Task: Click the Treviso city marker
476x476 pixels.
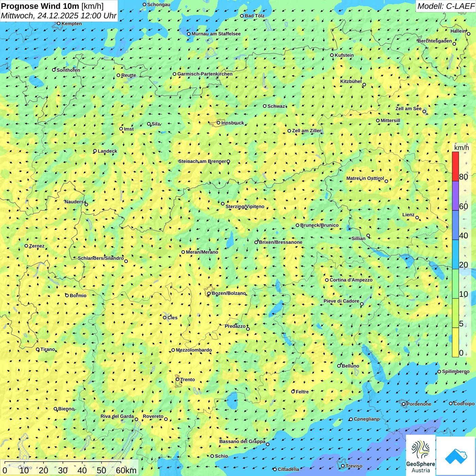Action: tap(343, 466)
